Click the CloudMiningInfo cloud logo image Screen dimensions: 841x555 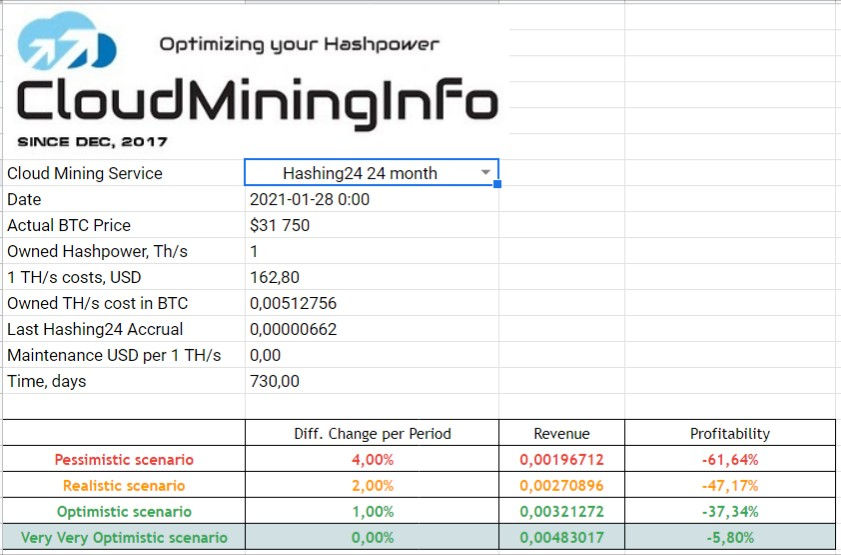click(x=67, y=41)
